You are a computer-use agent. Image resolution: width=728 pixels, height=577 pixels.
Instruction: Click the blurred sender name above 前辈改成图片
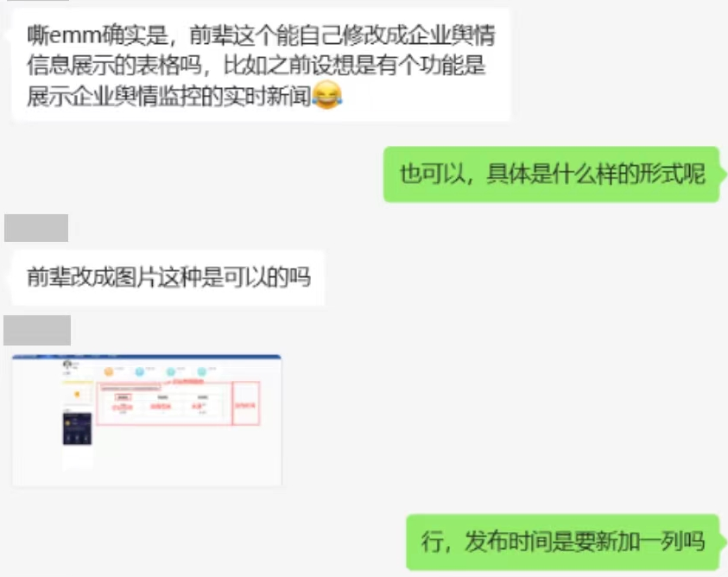pyautogui.click(x=36, y=228)
